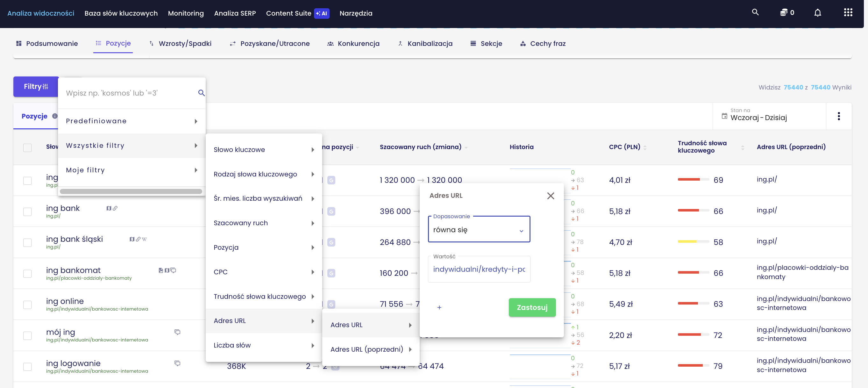Apply filter with Zastosuj button
Viewport: 868px width, 388px height.
point(532,307)
